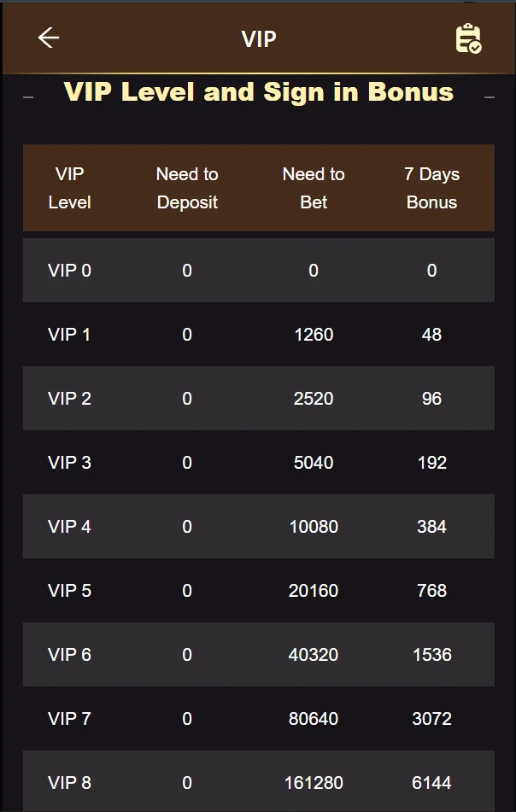This screenshot has width=516, height=812.
Task: Click the VIP 2 row label
Action: pos(69,399)
